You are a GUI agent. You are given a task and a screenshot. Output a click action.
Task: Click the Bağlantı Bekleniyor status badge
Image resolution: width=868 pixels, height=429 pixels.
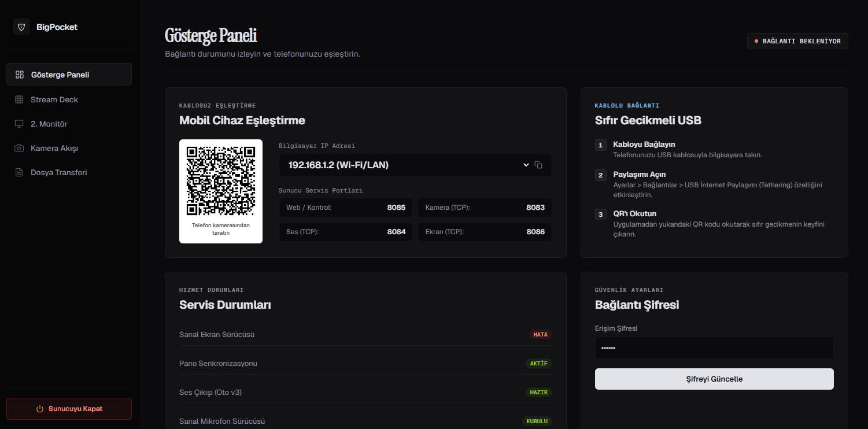(x=797, y=41)
